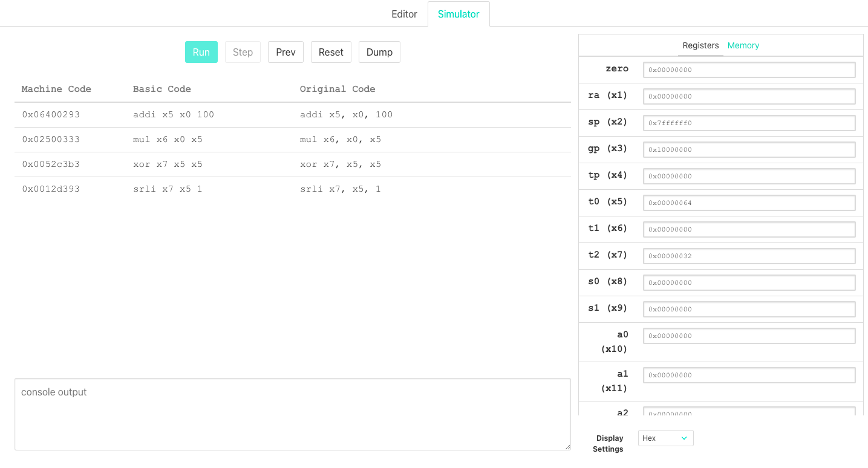Viewport: 868px width, 468px height.
Task: Select the a1 (x11) register value field
Action: pos(749,375)
